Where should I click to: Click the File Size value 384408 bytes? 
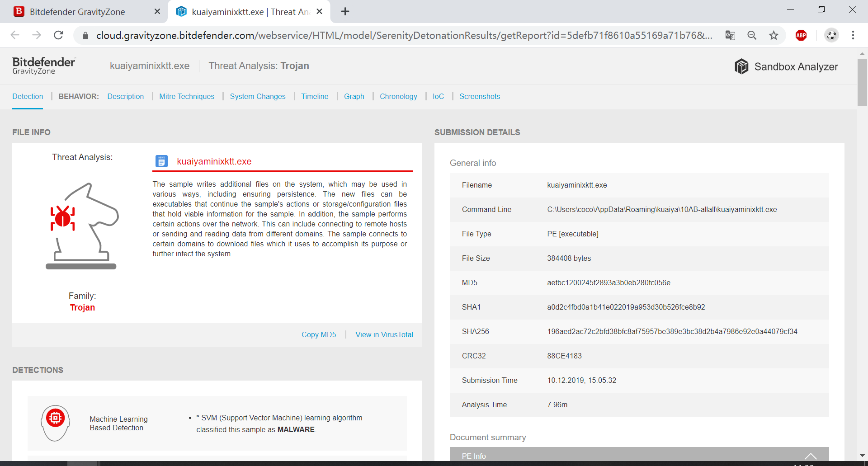tap(569, 258)
